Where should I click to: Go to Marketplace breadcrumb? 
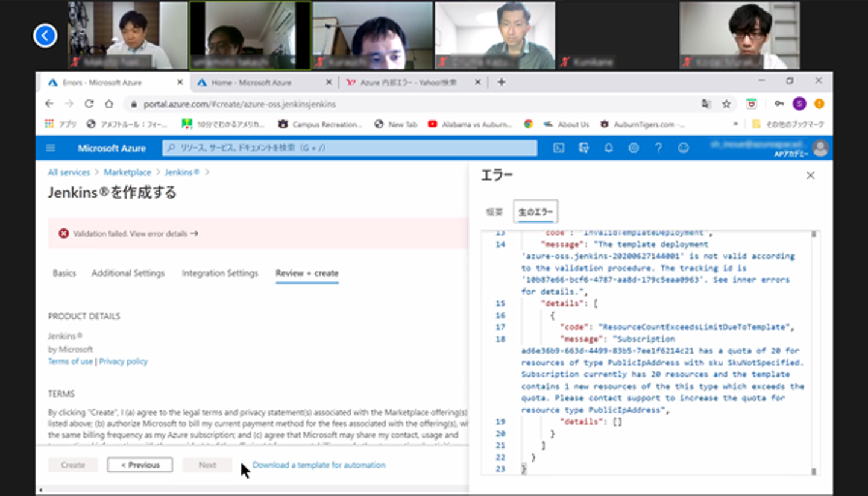[x=127, y=172]
